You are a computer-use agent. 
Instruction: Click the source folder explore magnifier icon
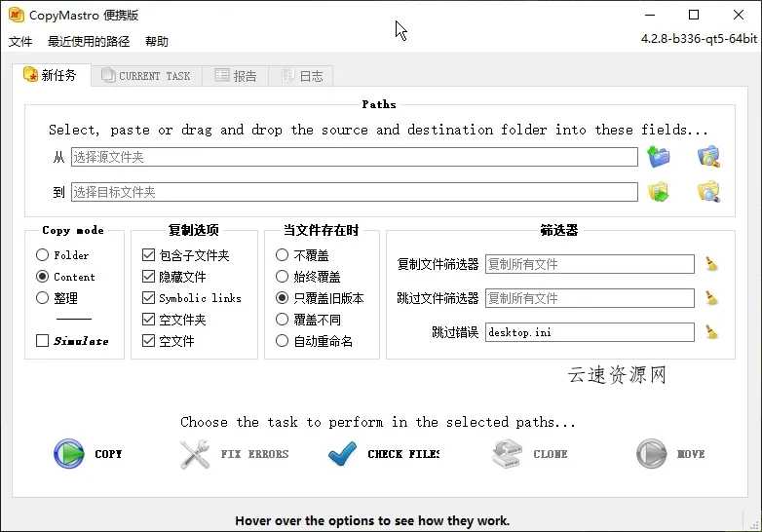click(708, 157)
